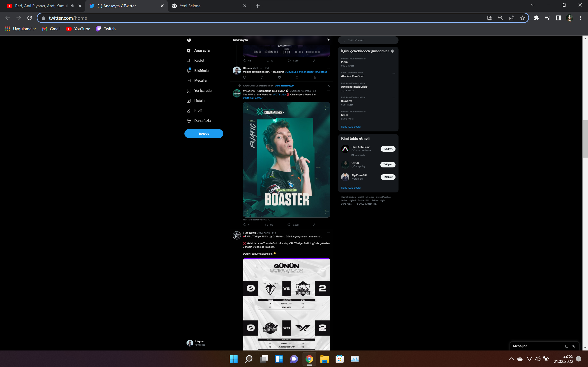This screenshot has width=588, height=367.
Task: Open Bildirimler notifications bell
Action: coord(189,70)
